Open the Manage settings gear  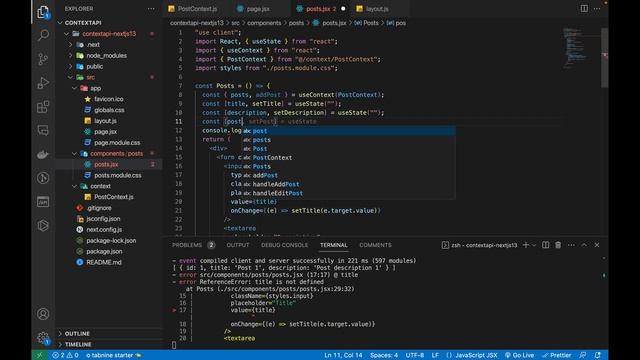pos(43,338)
